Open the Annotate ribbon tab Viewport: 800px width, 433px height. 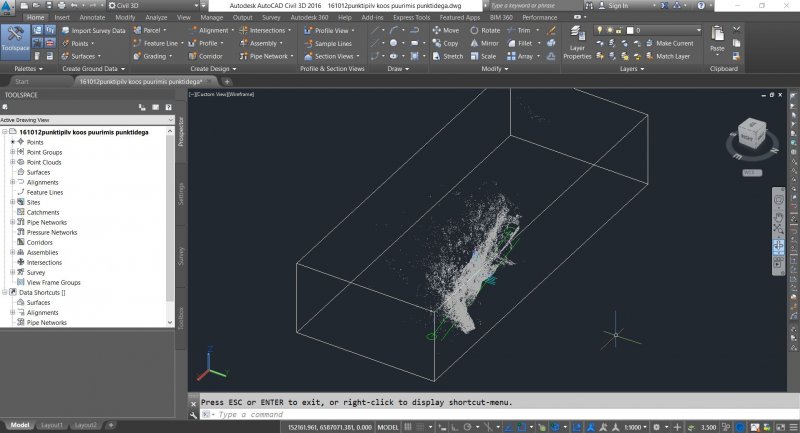(92, 17)
